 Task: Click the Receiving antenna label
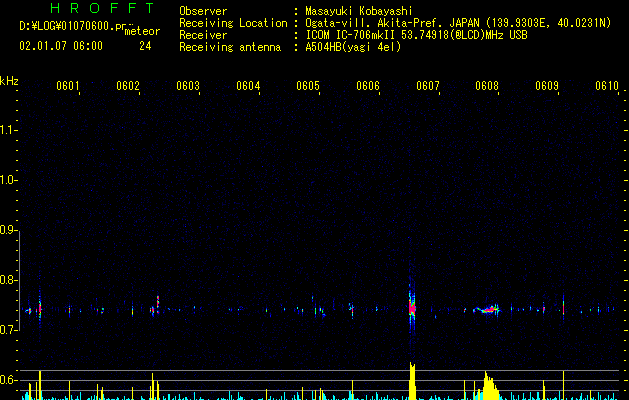[x=230, y=47]
